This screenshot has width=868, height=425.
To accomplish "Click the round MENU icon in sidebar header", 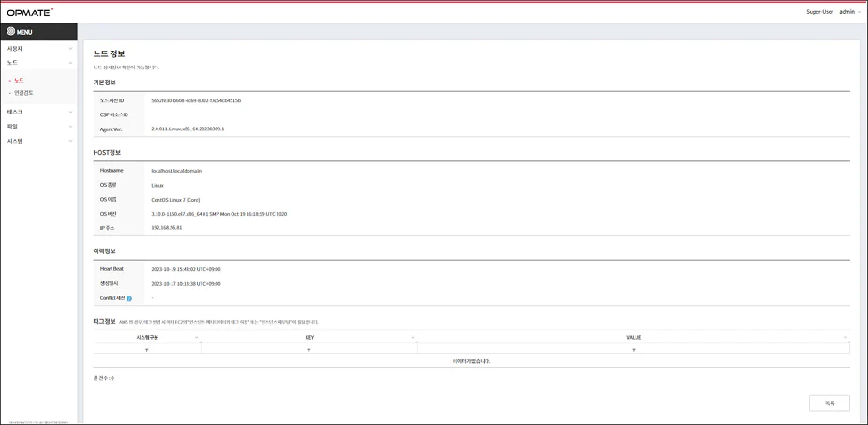I will click(10, 32).
